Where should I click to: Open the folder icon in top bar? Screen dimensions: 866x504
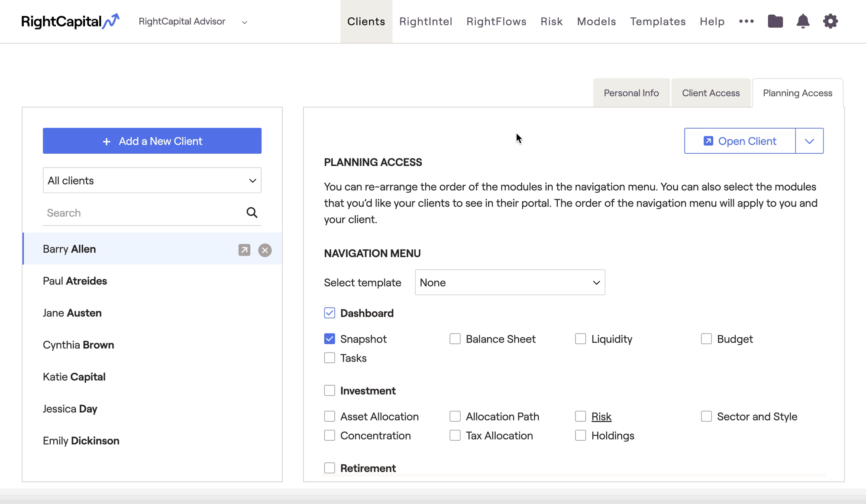[775, 21]
